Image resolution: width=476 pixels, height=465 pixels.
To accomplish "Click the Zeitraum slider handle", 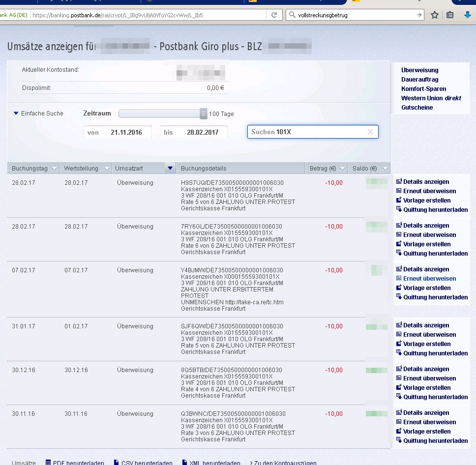I will (204, 114).
